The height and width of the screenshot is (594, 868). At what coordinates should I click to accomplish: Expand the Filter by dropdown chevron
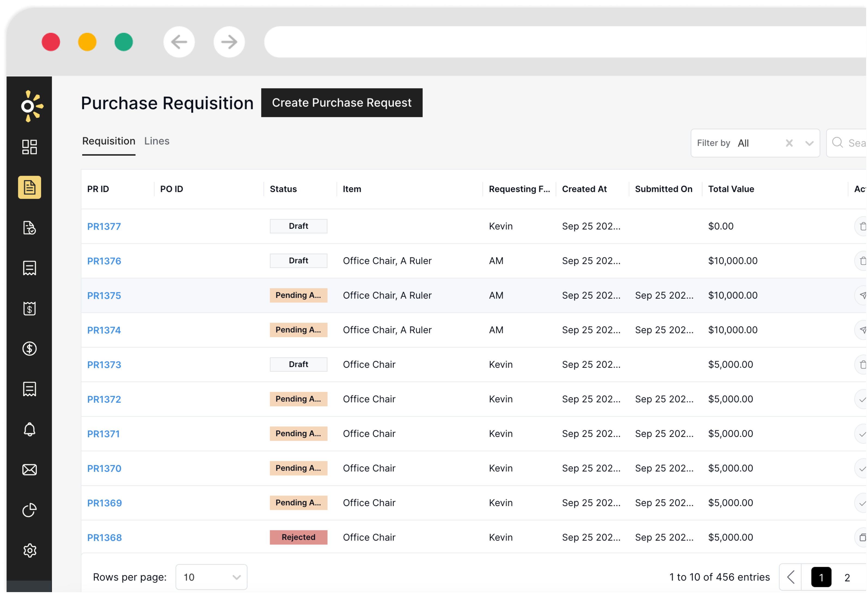(x=810, y=143)
